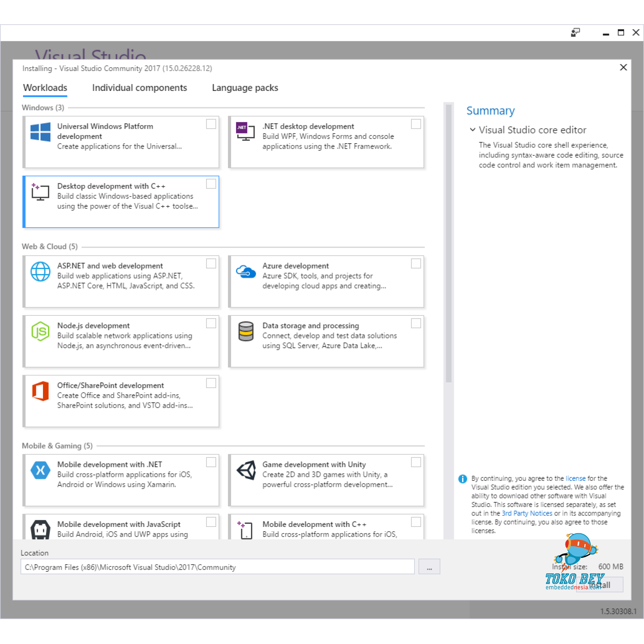Open the Individual components tab
Viewport: 644px width, 644px height.
pyautogui.click(x=140, y=88)
